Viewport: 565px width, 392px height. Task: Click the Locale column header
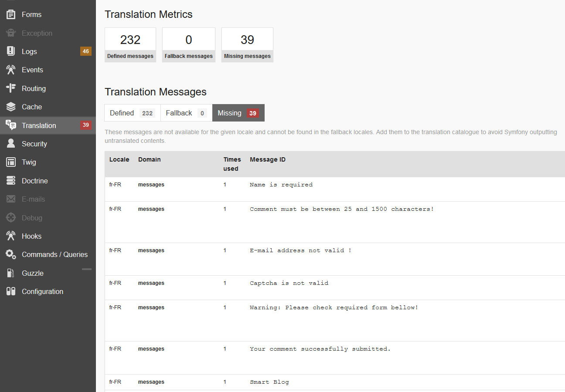(119, 159)
